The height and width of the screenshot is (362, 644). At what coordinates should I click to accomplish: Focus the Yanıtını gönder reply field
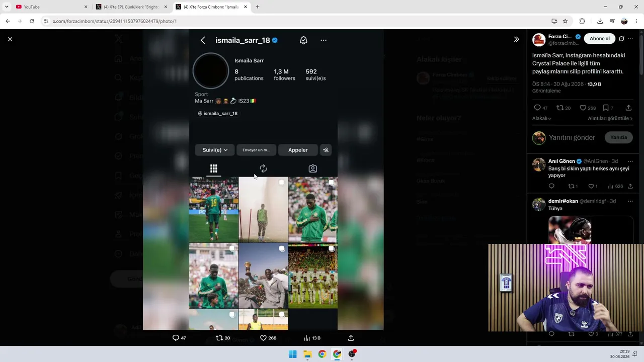point(572,137)
